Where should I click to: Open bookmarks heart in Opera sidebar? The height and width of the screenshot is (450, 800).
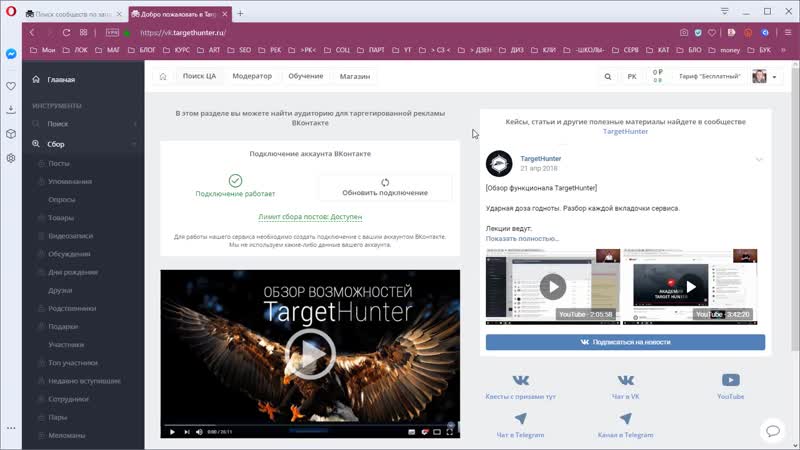(x=11, y=86)
